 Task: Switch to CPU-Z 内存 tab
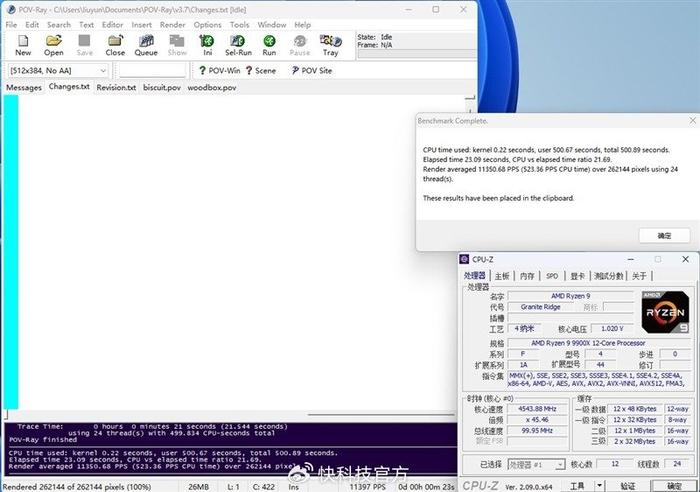[527, 276]
